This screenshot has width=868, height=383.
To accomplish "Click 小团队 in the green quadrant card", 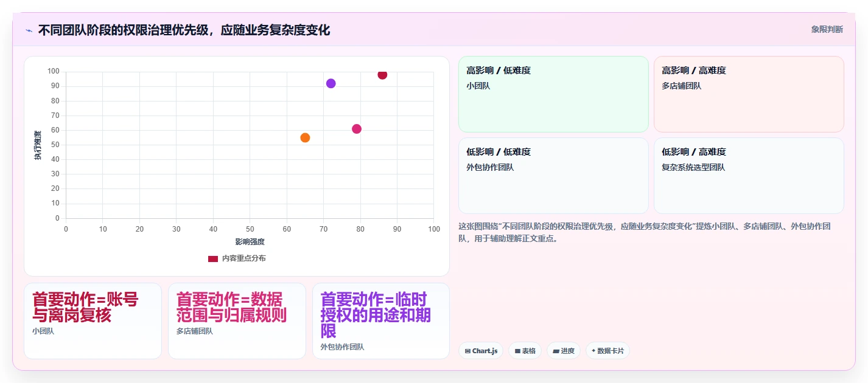I will 478,86.
